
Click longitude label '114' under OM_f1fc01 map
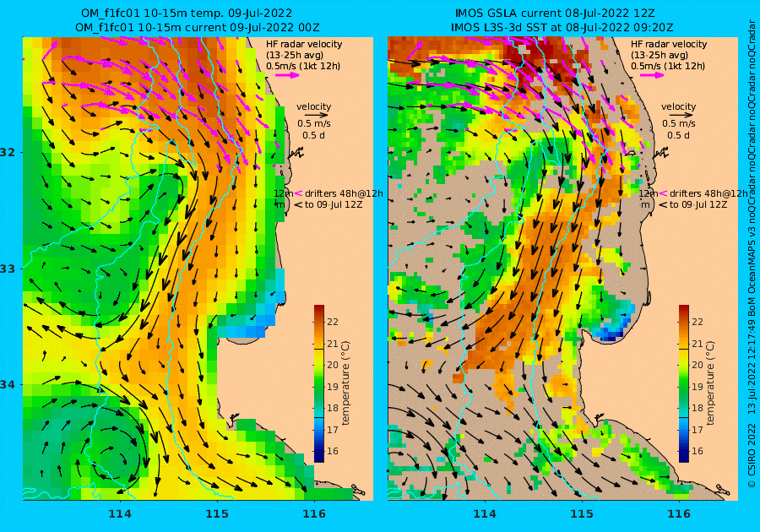pyautogui.click(x=120, y=513)
